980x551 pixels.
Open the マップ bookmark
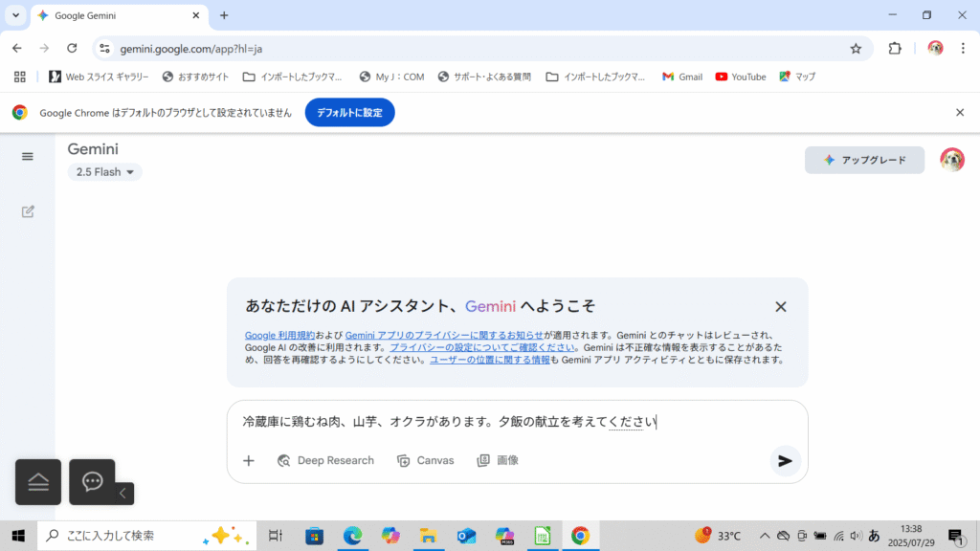coord(797,77)
